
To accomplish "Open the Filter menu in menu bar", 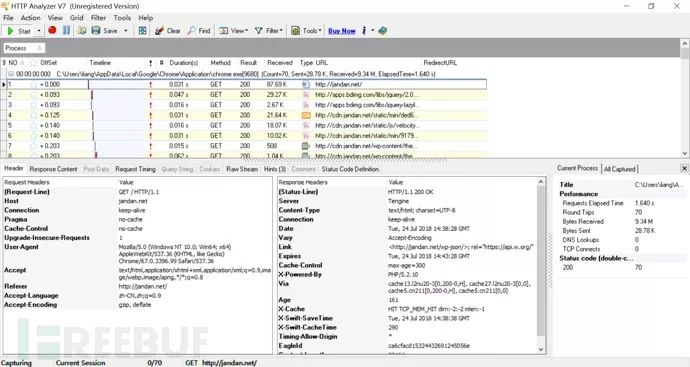I will coord(99,18).
